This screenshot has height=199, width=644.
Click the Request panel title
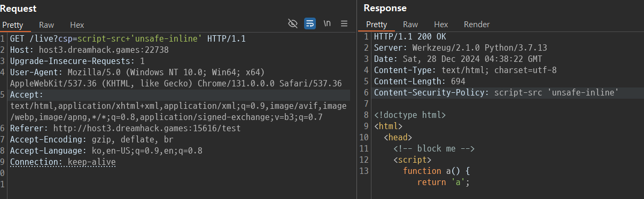coord(18,9)
